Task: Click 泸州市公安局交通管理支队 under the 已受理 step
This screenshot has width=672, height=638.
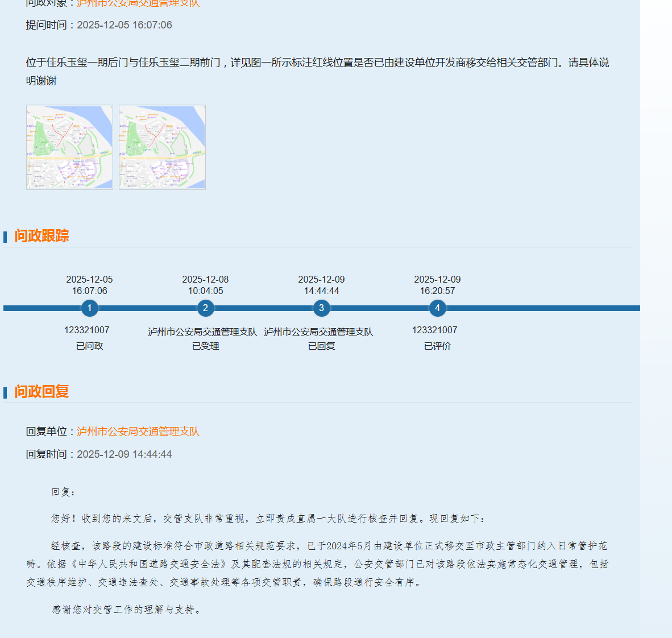Action: tap(202, 332)
